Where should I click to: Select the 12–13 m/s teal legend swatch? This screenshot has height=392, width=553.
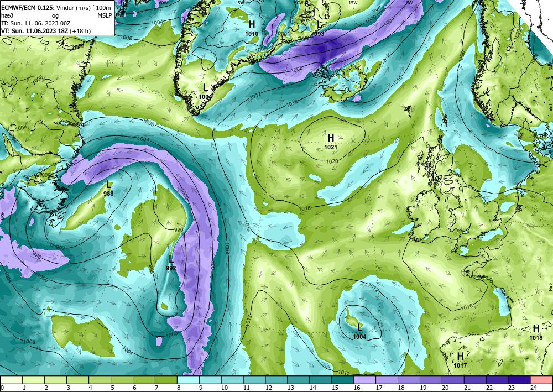pyautogui.click(x=276, y=380)
